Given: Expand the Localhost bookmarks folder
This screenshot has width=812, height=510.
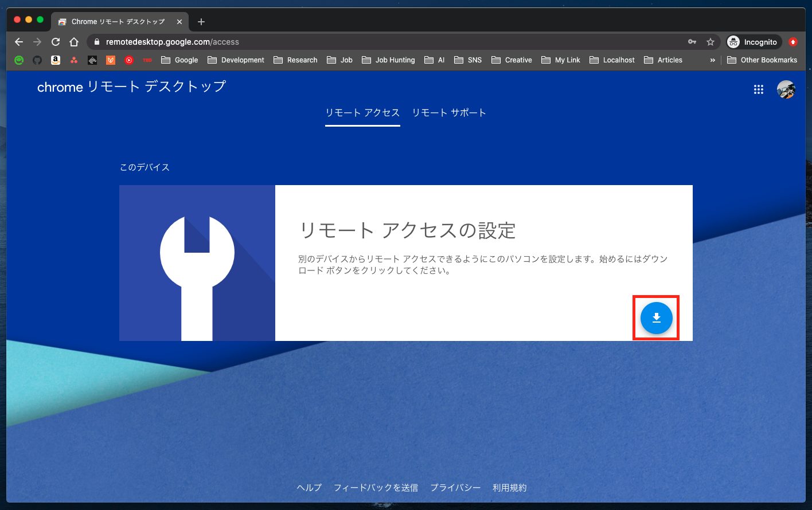Looking at the screenshot, I should (612, 60).
